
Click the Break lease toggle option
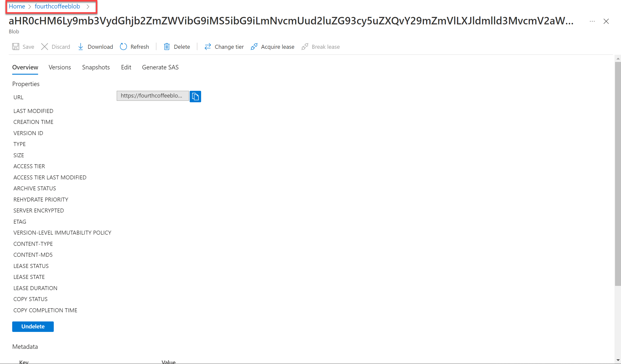[x=321, y=47]
